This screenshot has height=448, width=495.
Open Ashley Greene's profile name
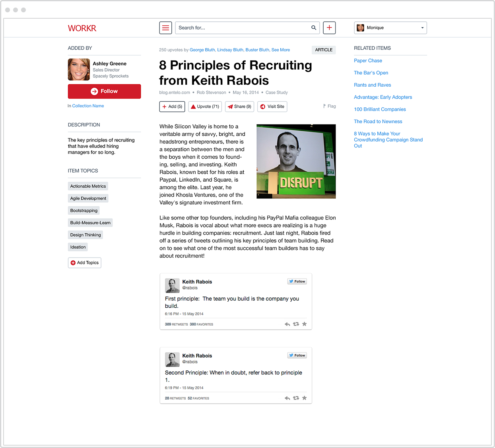[109, 64]
